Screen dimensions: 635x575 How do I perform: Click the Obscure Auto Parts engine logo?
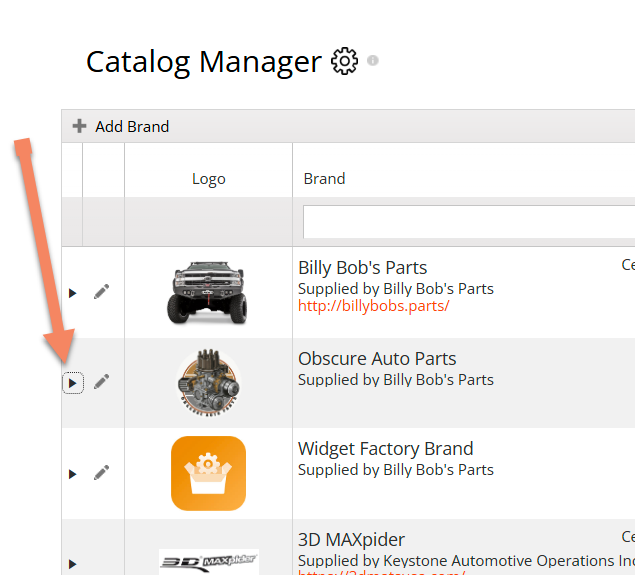pyautogui.click(x=209, y=383)
